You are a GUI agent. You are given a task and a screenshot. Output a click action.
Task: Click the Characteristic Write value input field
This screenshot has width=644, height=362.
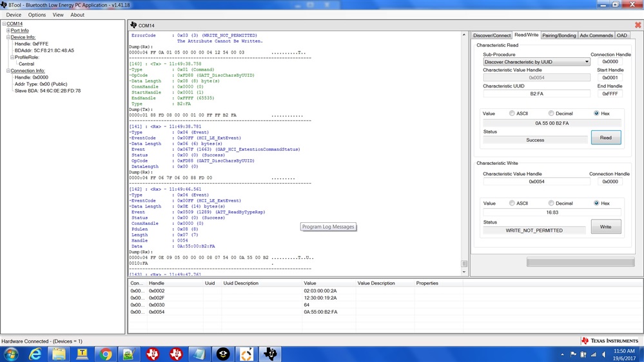[x=551, y=212]
